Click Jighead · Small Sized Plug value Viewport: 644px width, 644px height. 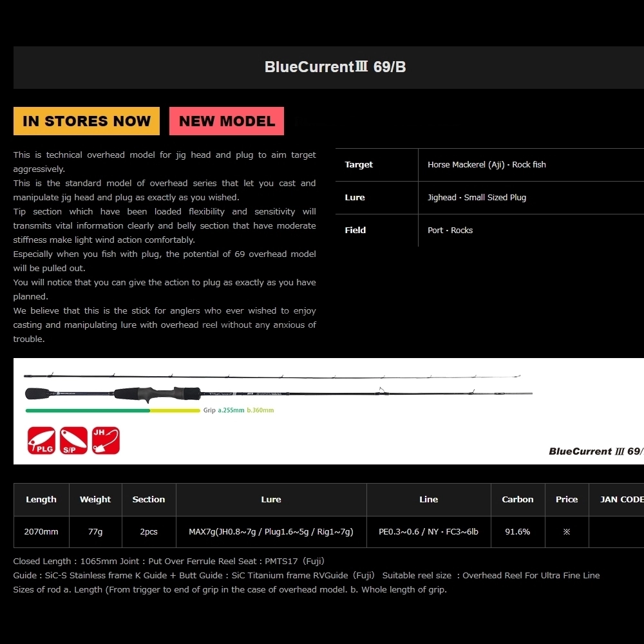tap(477, 198)
